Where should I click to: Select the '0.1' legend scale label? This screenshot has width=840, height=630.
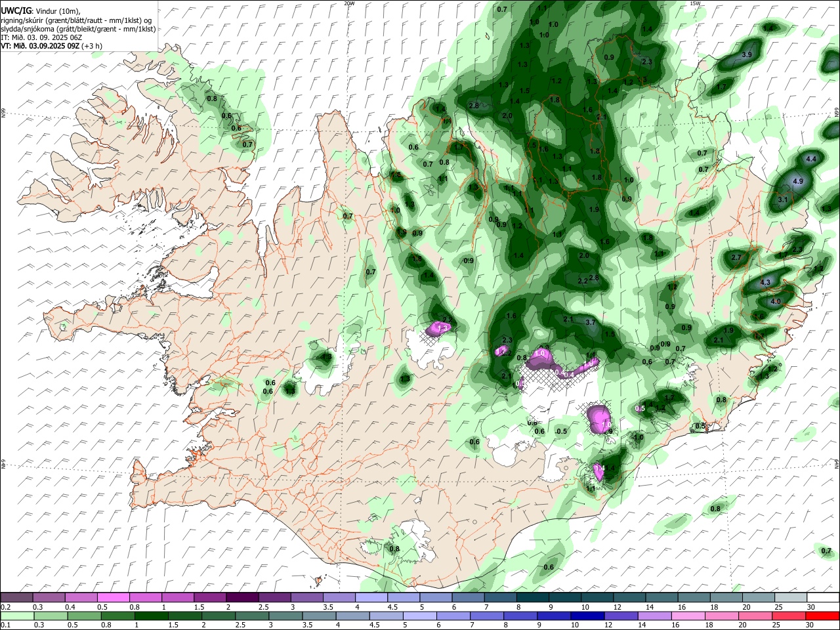5,625
